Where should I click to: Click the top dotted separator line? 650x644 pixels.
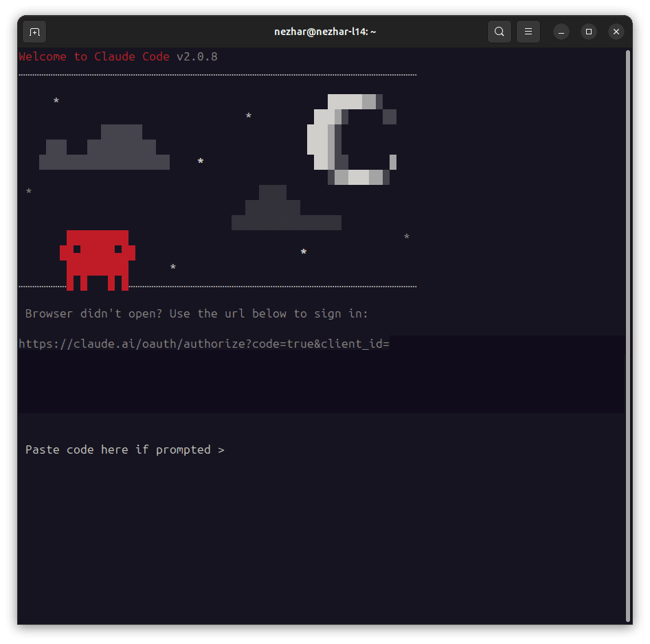pyautogui.click(x=218, y=75)
